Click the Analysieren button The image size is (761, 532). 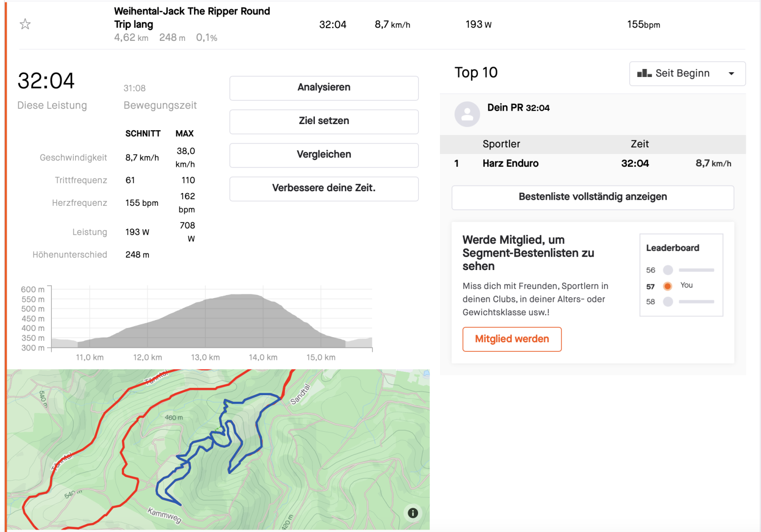coord(324,88)
